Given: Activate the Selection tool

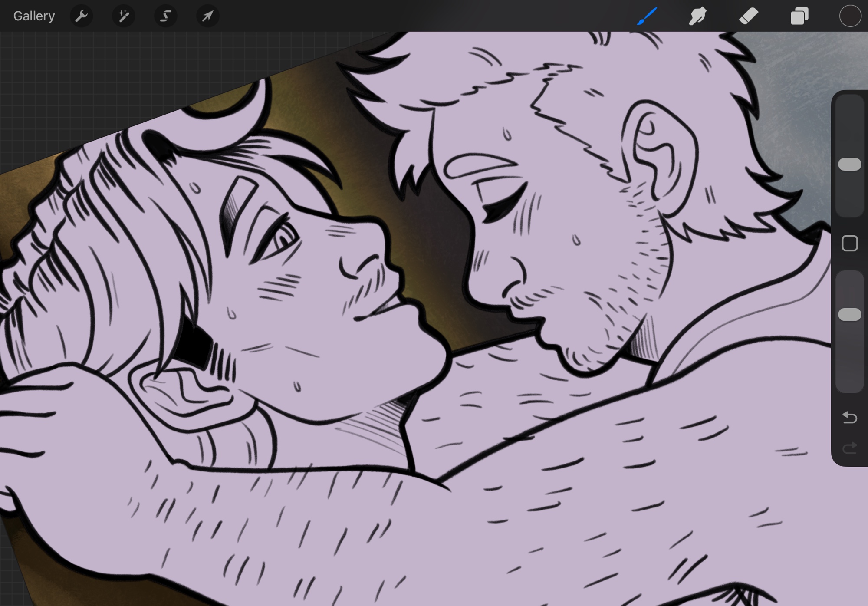Looking at the screenshot, I should 165,16.
